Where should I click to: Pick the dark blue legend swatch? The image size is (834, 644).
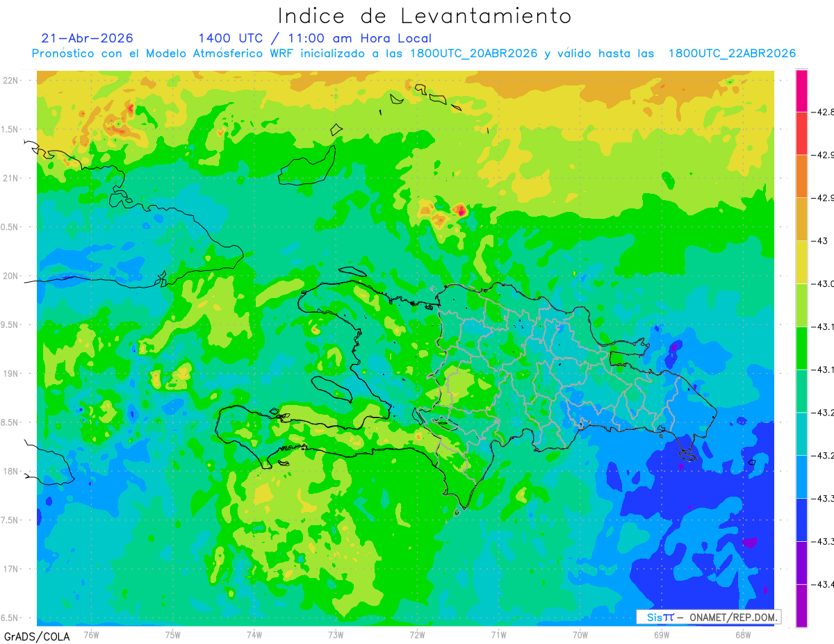click(x=801, y=519)
